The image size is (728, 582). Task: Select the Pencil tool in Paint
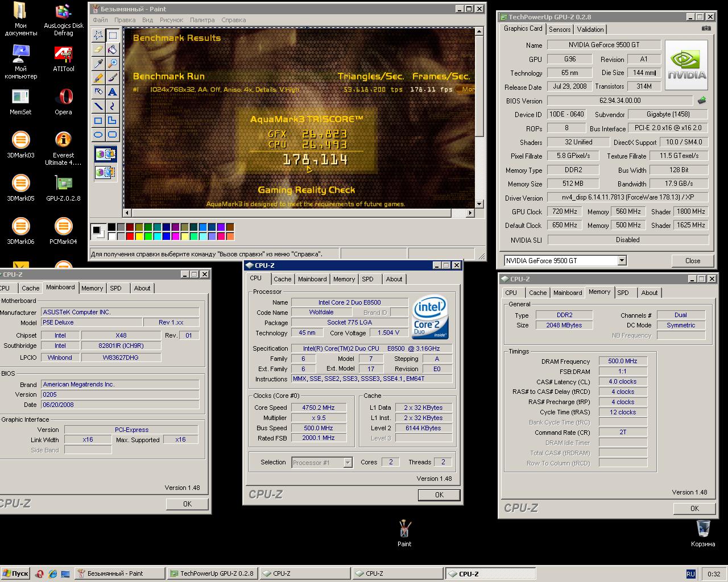[x=98, y=78]
